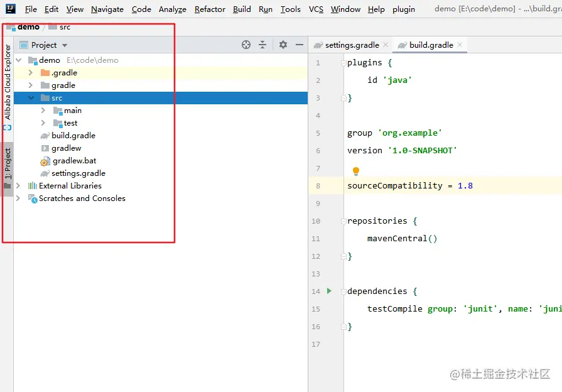Open the Analyze menu
Screen dimensions: 562x392
point(173,9)
